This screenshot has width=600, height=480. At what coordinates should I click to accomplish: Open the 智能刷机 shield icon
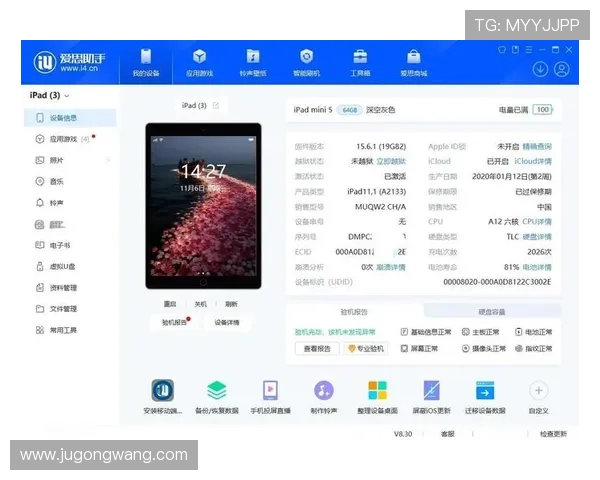(x=307, y=57)
